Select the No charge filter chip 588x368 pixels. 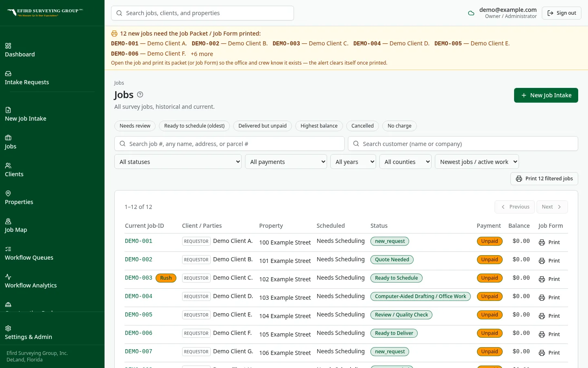(399, 126)
